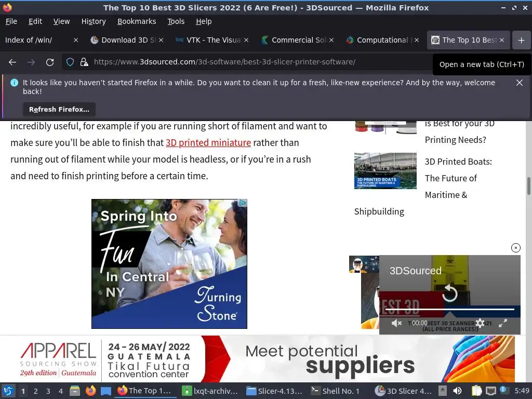Screen dimensions: 532x399
Task: Open the Tools menu
Action: click(176, 21)
